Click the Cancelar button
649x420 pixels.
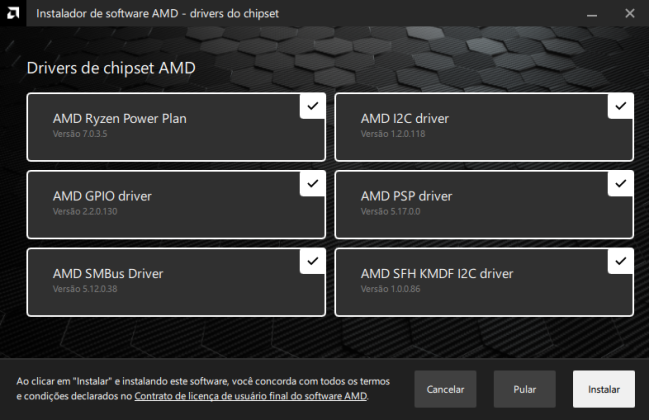pyautogui.click(x=445, y=389)
